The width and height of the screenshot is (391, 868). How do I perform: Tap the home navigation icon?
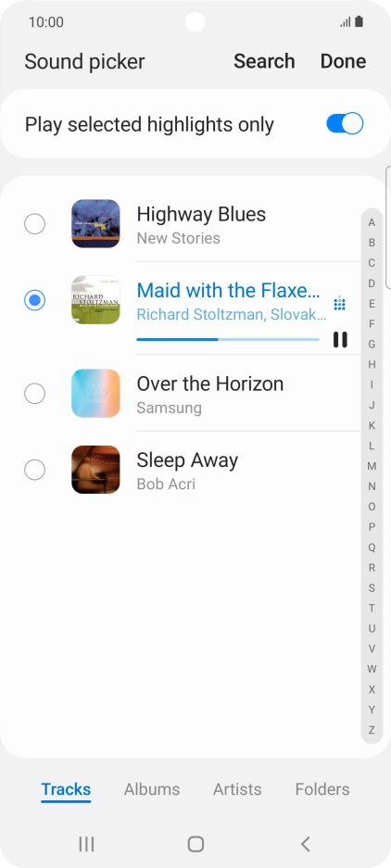[195, 844]
